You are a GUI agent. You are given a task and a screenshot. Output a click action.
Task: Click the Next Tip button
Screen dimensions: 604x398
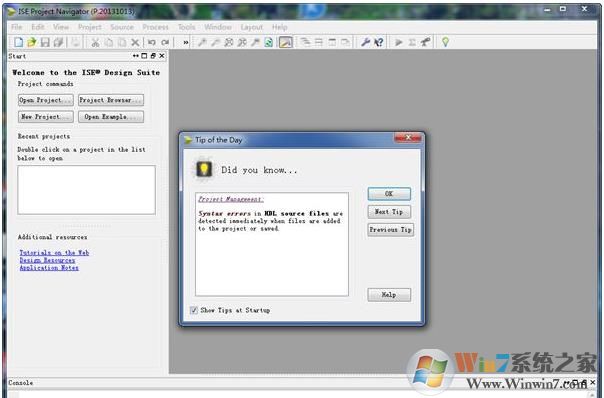(389, 212)
